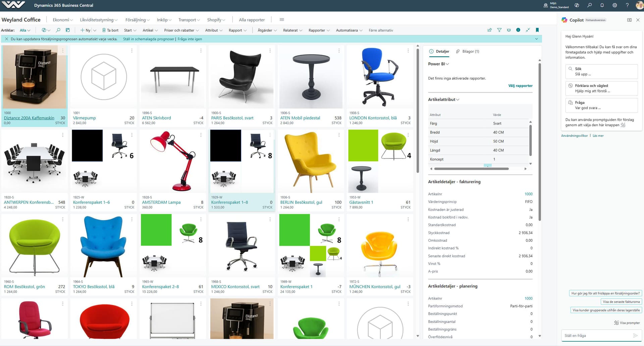Click the Fråga inte igen link
Screen dimensions: 644x346
190,39
